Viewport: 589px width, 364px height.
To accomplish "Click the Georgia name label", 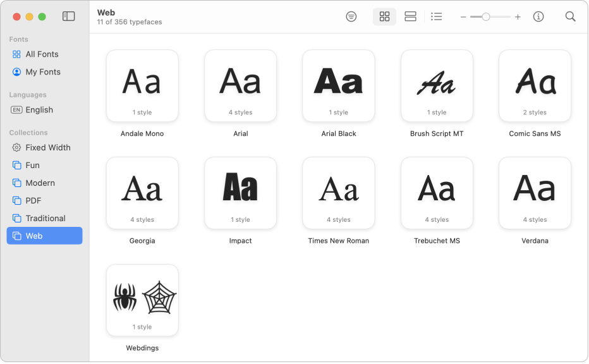I will (x=142, y=241).
